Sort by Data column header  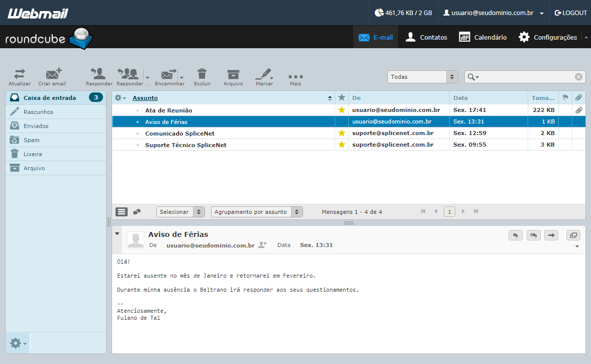(x=460, y=98)
